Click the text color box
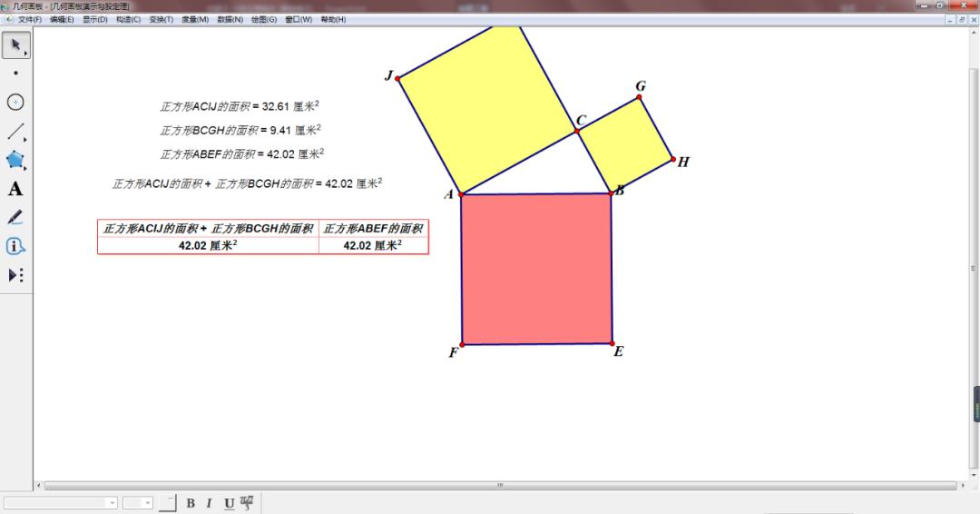Screen dimensions: 980x514 tap(168, 503)
